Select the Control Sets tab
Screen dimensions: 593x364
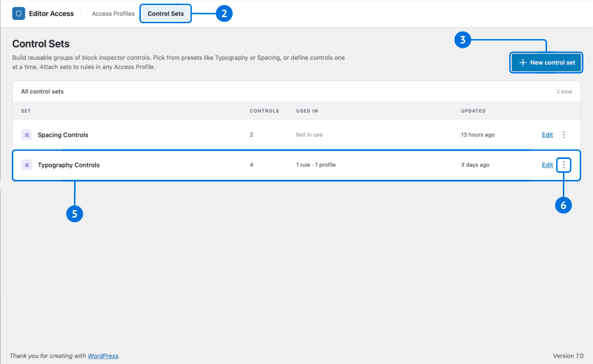(x=166, y=14)
